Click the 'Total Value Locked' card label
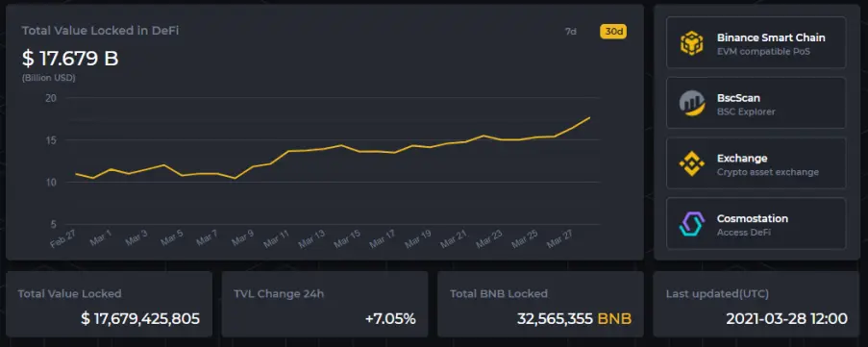The width and height of the screenshot is (868, 347). (x=69, y=294)
